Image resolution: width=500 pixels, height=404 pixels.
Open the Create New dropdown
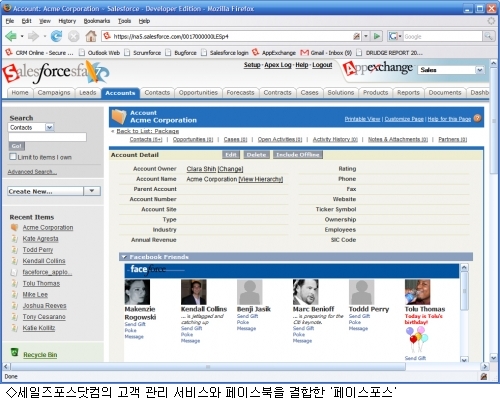click(x=92, y=191)
